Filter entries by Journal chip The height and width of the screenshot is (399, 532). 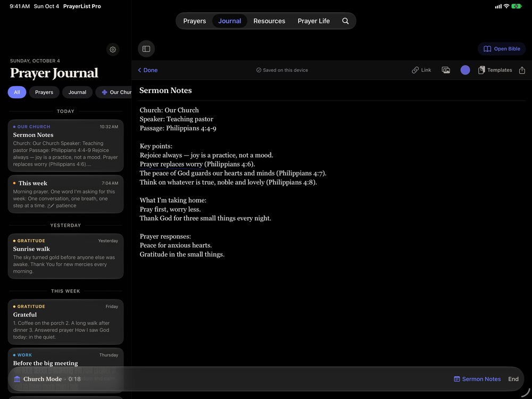tap(77, 92)
